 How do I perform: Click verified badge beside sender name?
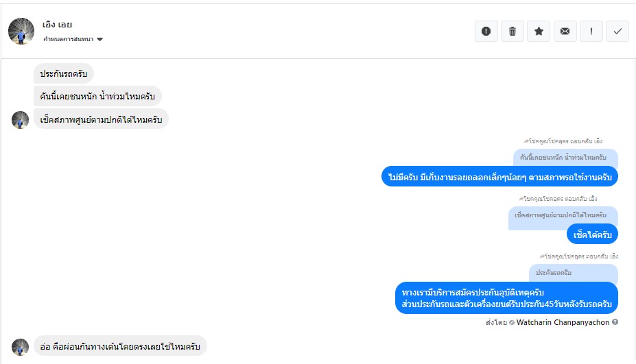tap(511, 322)
